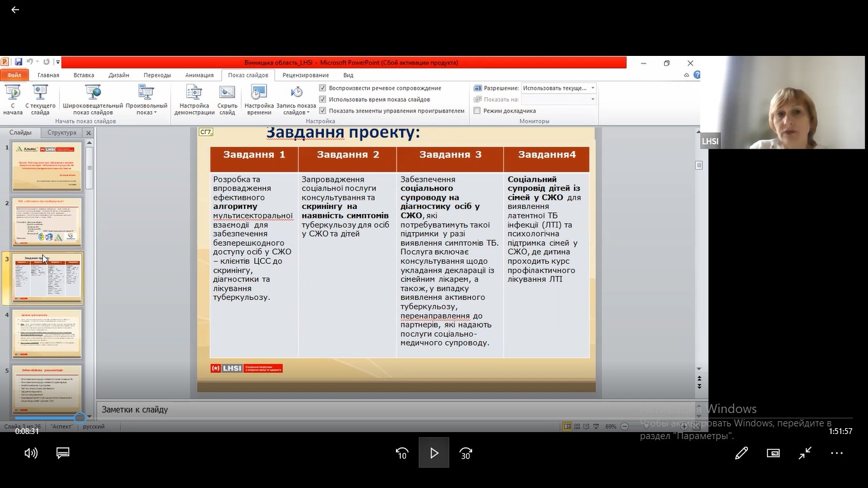This screenshot has height=488, width=868.
Task: Select slide 4 thumbnail in the slides panel
Action: point(48,334)
